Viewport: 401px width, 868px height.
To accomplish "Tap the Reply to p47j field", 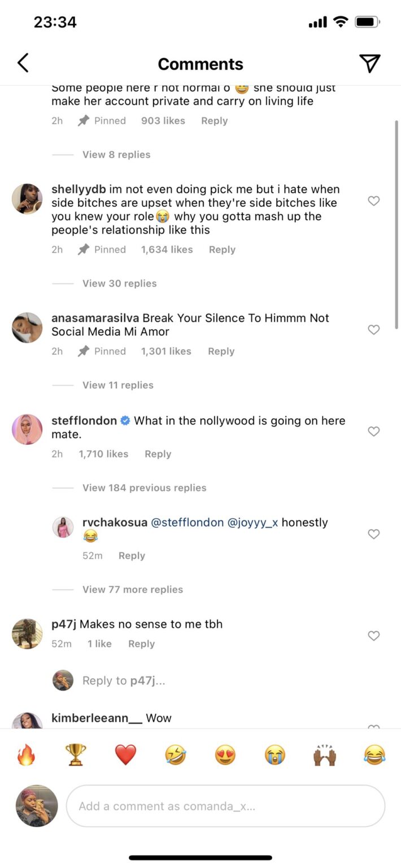I will [124, 680].
